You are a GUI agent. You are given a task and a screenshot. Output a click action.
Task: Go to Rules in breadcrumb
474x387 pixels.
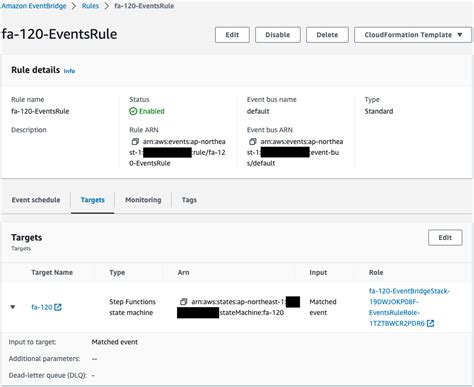click(90, 6)
